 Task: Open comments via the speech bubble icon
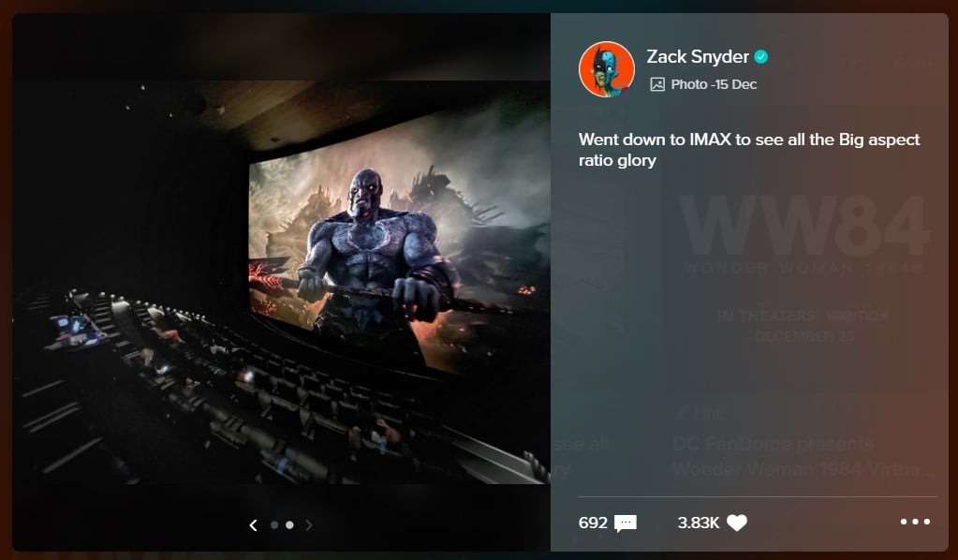point(626,523)
